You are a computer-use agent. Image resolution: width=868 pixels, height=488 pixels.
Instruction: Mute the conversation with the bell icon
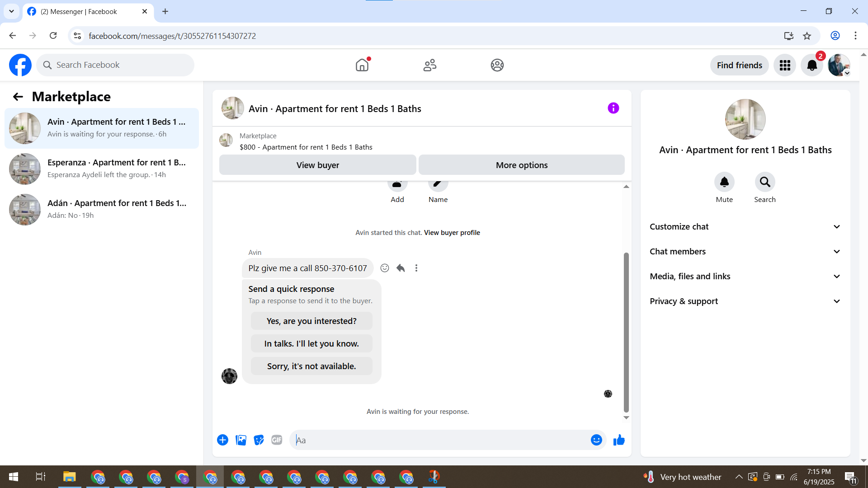click(724, 182)
